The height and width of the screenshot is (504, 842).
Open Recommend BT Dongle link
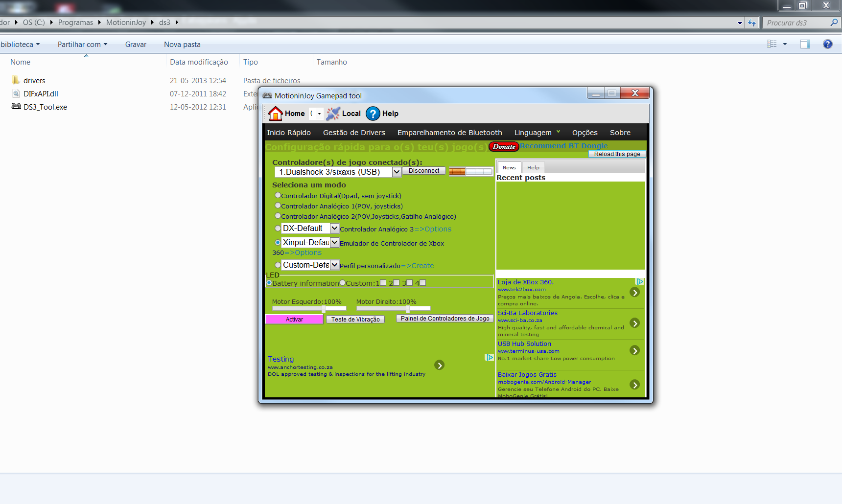coord(563,146)
